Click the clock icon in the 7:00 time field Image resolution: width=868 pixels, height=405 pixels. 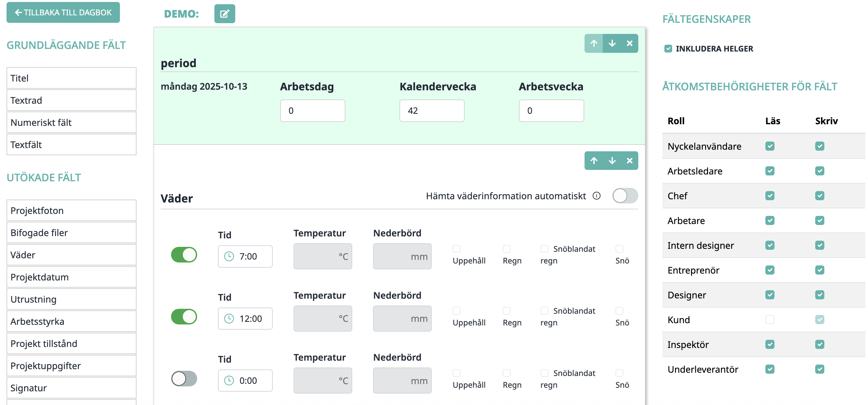[x=229, y=257]
